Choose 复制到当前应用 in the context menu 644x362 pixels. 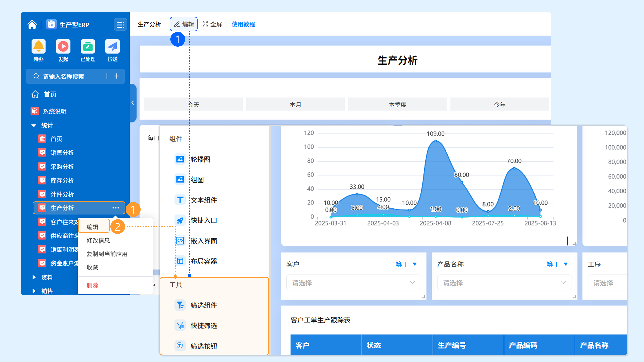point(107,254)
